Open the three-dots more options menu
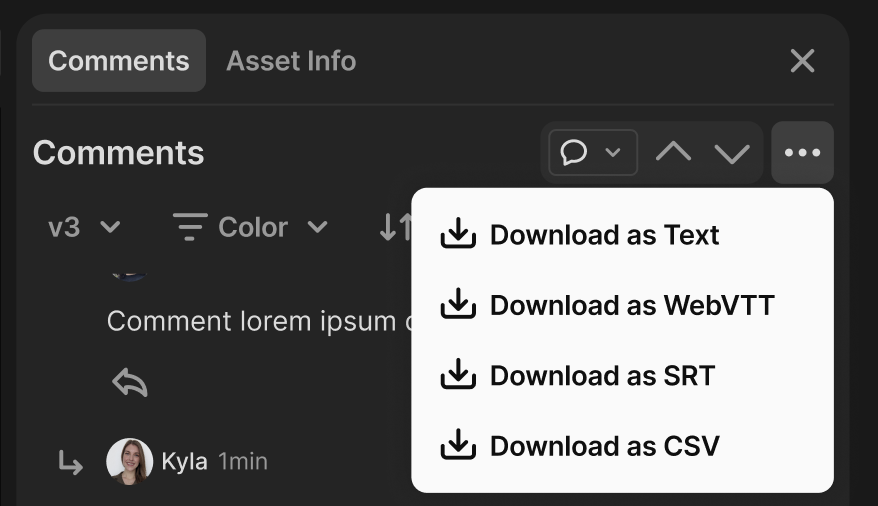This screenshot has height=506, width=878. (802, 153)
